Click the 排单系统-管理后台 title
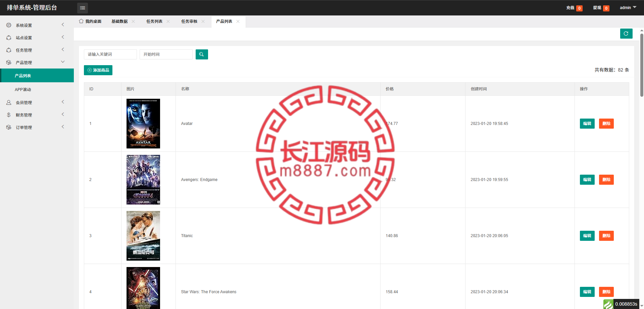 32,8
